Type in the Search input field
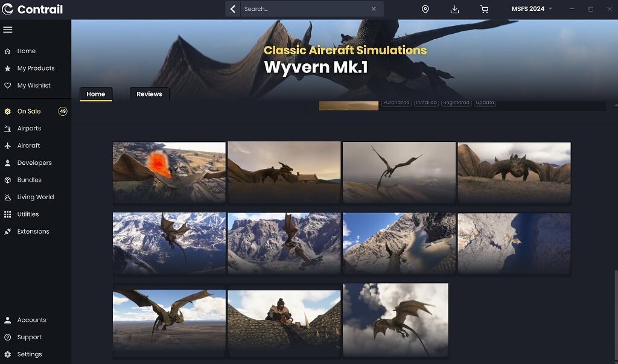The image size is (618, 364). tap(305, 9)
